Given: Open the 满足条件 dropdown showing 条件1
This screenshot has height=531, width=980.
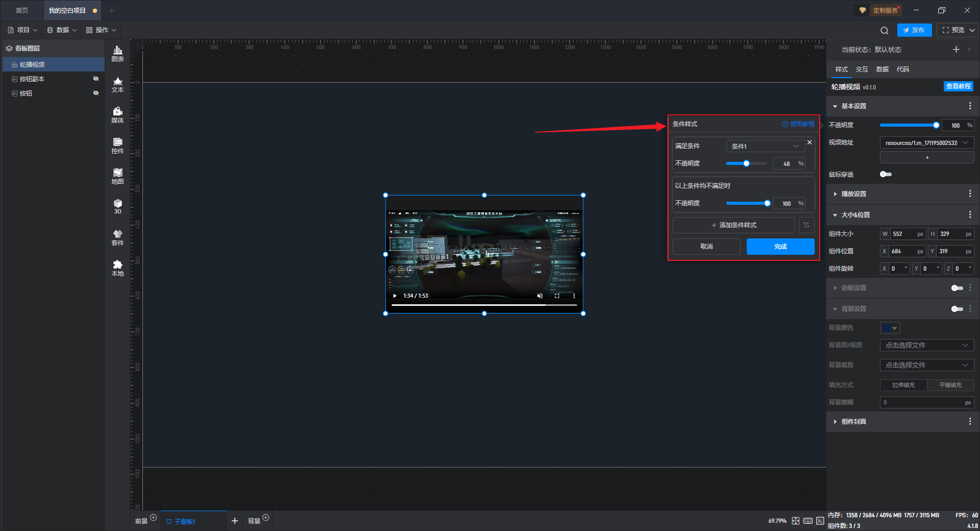Looking at the screenshot, I should (765, 146).
